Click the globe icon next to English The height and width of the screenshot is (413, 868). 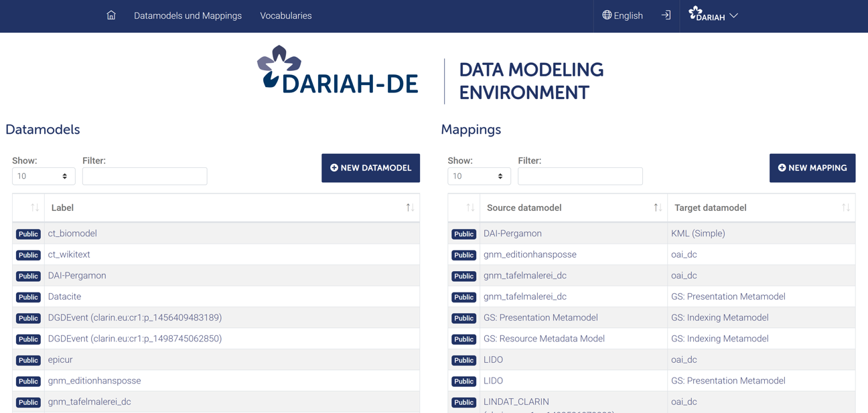point(605,15)
